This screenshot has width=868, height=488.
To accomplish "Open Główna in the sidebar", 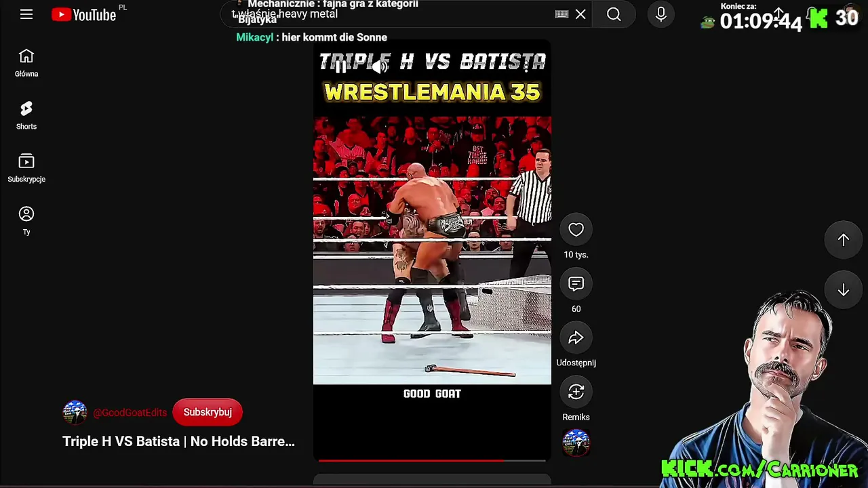I will click(26, 63).
